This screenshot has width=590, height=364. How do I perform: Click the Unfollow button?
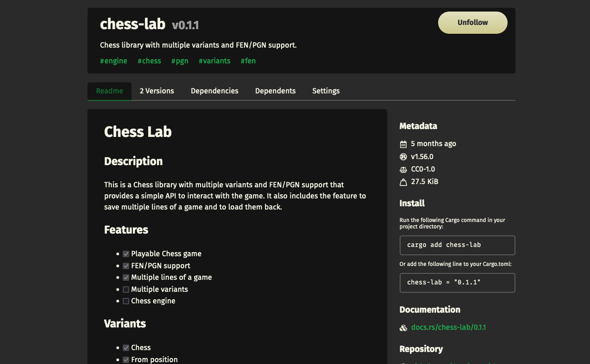coord(472,22)
